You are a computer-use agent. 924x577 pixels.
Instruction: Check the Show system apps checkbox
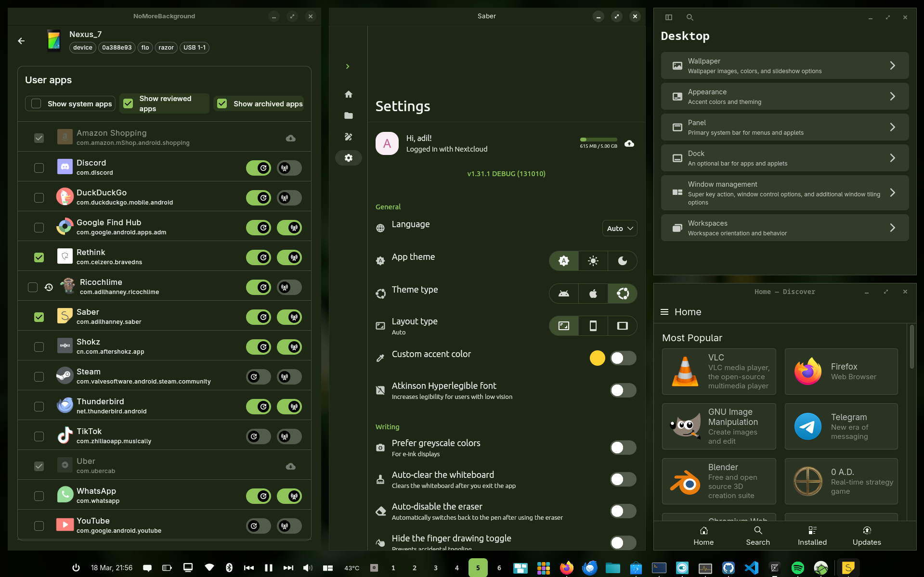click(36, 103)
